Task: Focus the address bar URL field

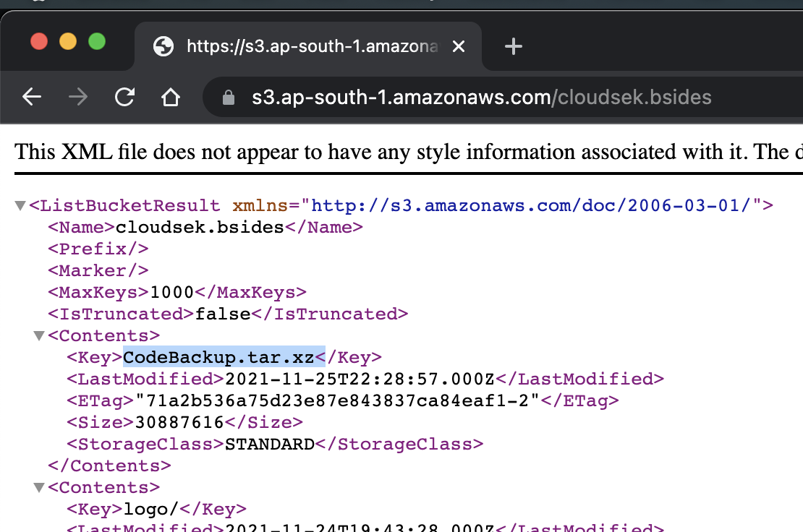Action: click(503, 97)
